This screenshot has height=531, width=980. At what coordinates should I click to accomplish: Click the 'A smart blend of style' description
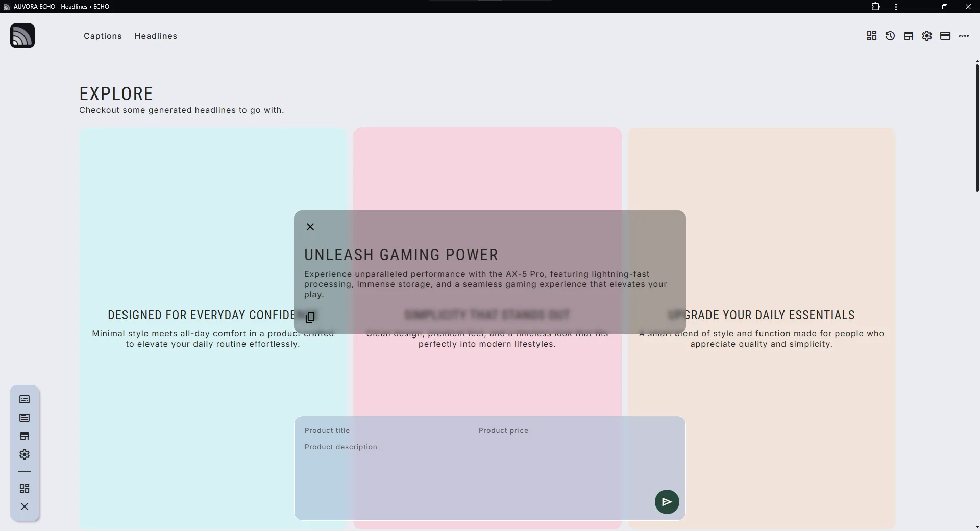point(762,339)
